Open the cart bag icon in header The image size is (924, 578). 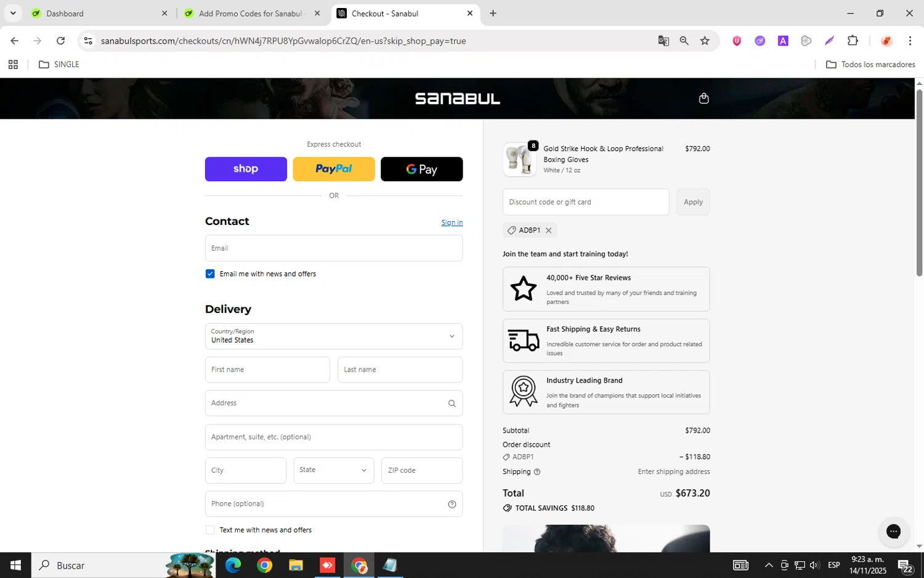pos(703,99)
